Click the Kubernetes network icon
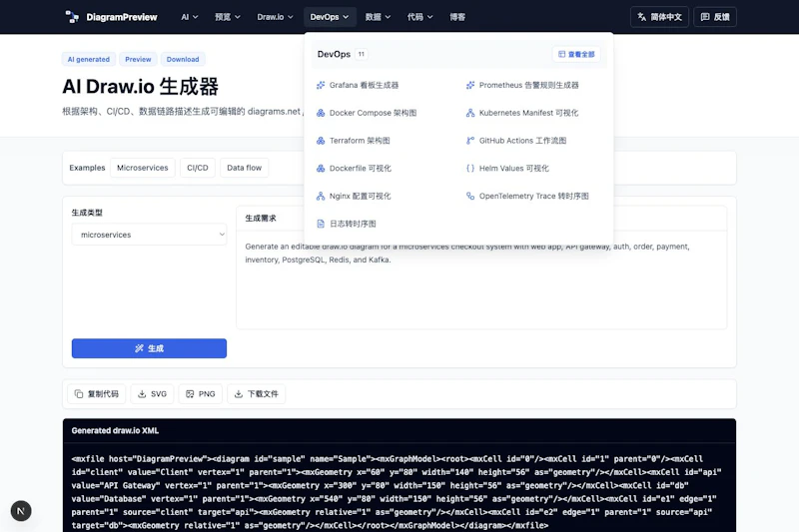 tap(470, 113)
